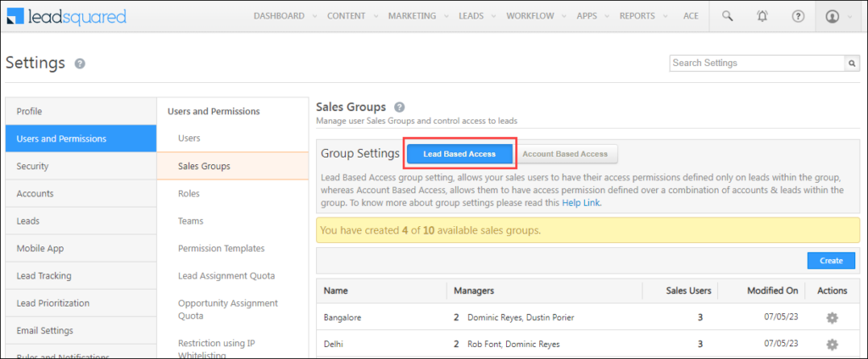Sort table by Modified On column header
This screenshot has width=868, height=359.
click(772, 290)
